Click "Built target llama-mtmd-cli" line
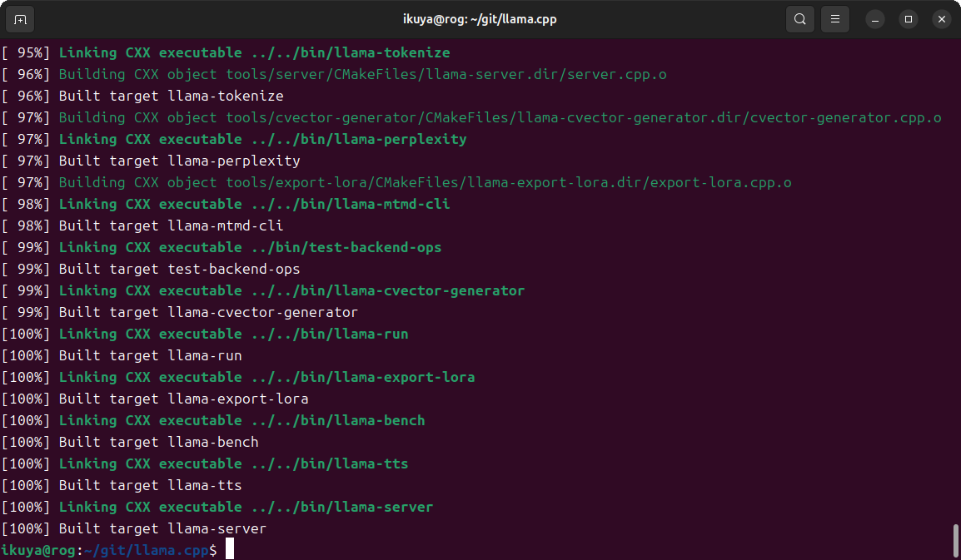961x560 pixels. [x=171, y=226]
